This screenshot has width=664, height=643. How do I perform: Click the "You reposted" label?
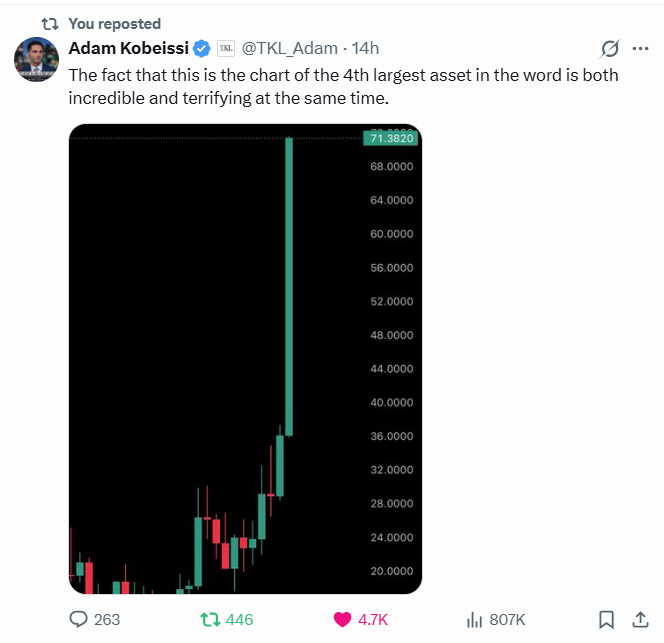pos(115,24)
